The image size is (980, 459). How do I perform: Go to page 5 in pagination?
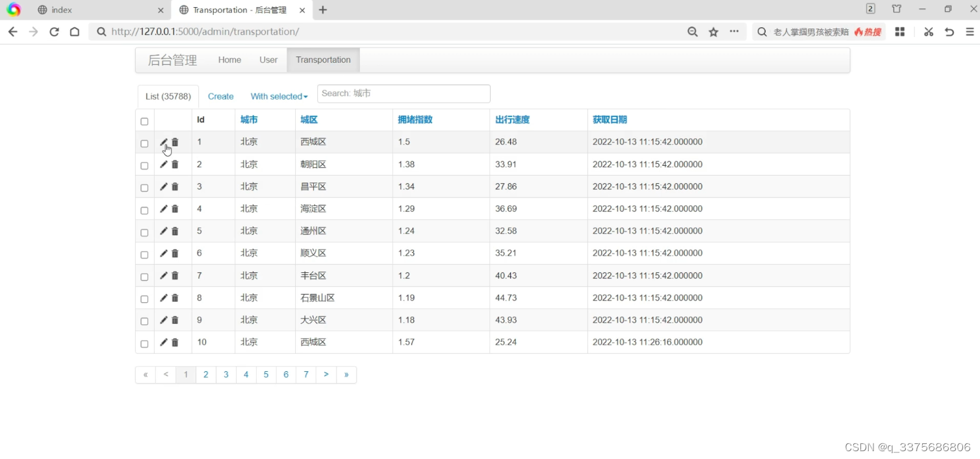266,374
